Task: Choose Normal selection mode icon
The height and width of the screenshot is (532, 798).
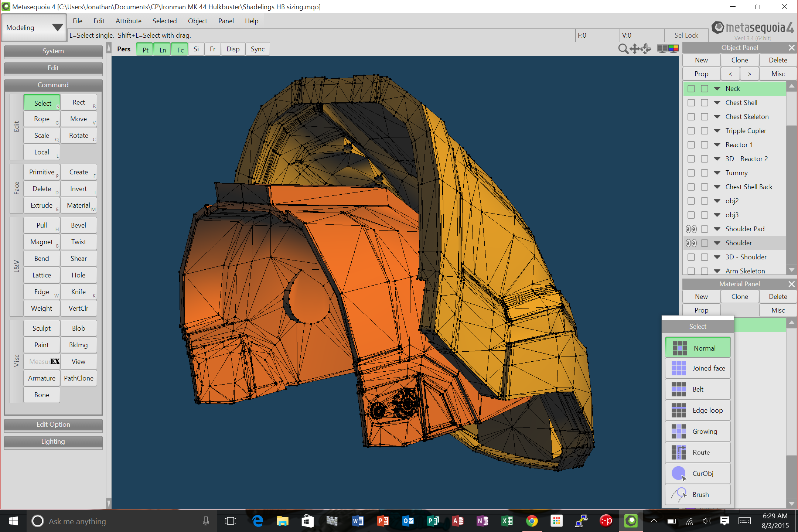Action: pyautogui.click(x=679, y=348)
